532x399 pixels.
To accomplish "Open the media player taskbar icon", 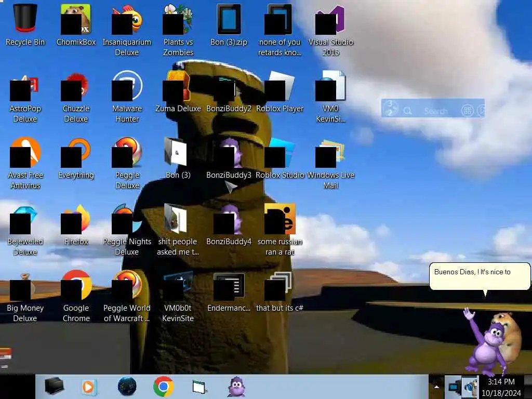I will coord(89,387).
